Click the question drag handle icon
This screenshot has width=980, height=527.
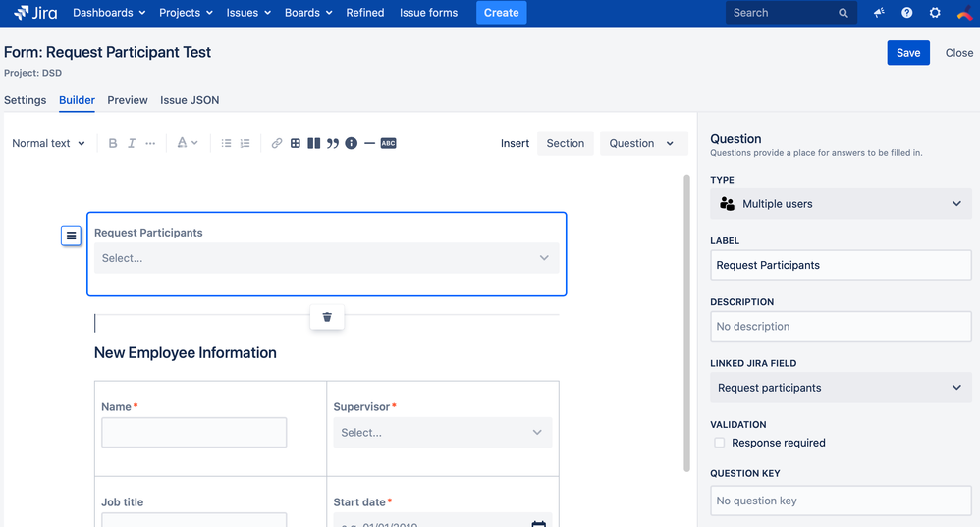click(72, 237)
